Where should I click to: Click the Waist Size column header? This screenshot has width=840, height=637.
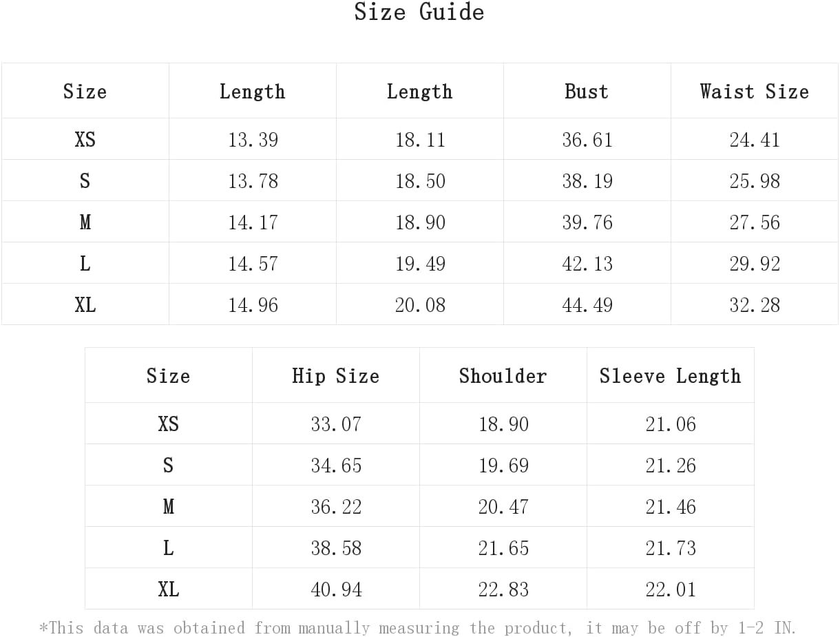tap(754, 91)
